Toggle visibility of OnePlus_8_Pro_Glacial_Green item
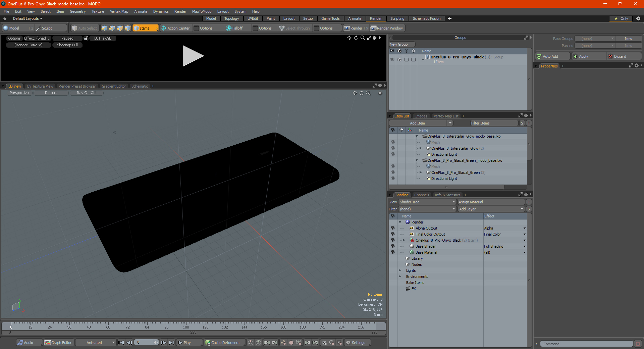 pyautogui.click(x=393, y=172)
